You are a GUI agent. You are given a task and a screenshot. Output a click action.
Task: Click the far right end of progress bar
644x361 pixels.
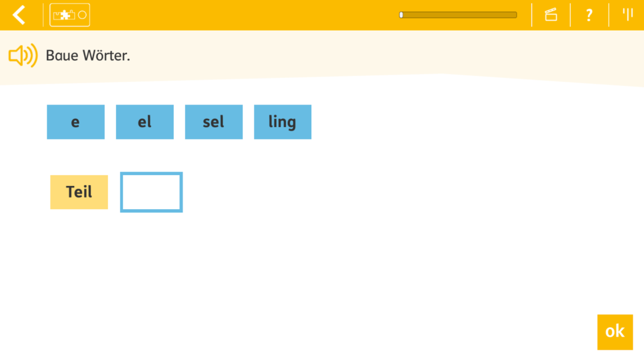click(515, 15)
